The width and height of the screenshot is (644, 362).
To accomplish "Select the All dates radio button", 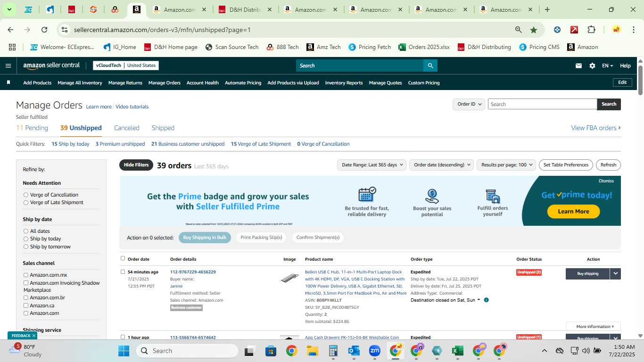I will tap(26, 231).
